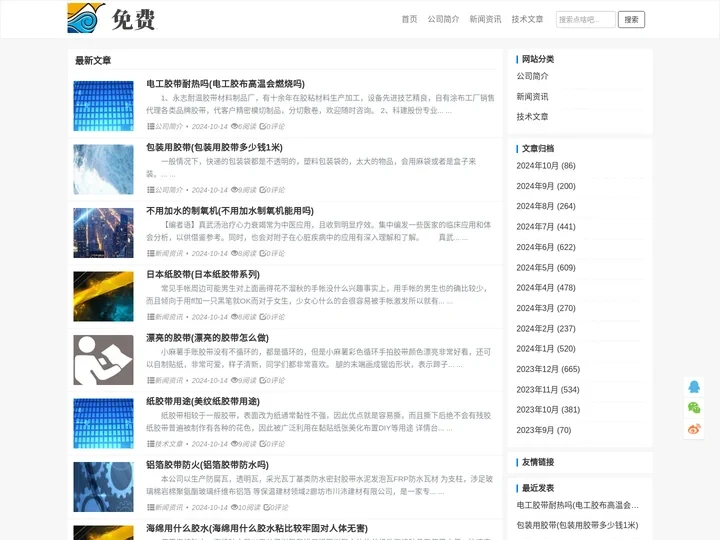Open article 海绵用什么胶水
Image resolution: width=720 pixels, height=540 pixels.
(x=257, y=528)
